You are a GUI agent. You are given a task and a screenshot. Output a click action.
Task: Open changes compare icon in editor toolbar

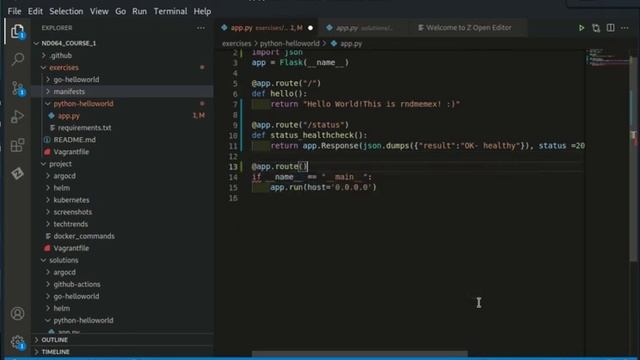596,28
